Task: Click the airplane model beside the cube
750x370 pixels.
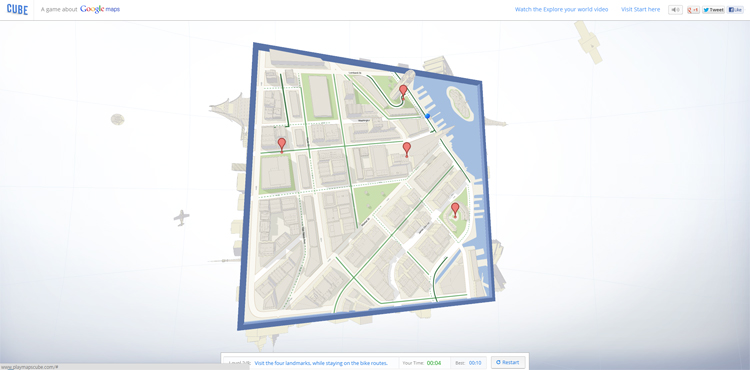Action: [181, 218]
